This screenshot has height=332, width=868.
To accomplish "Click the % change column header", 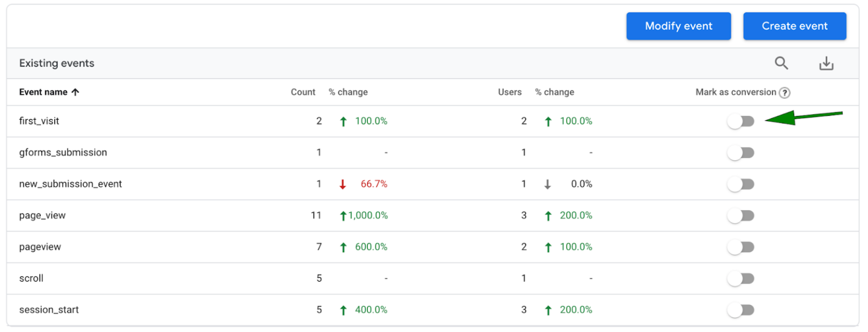I will [348, 91].
